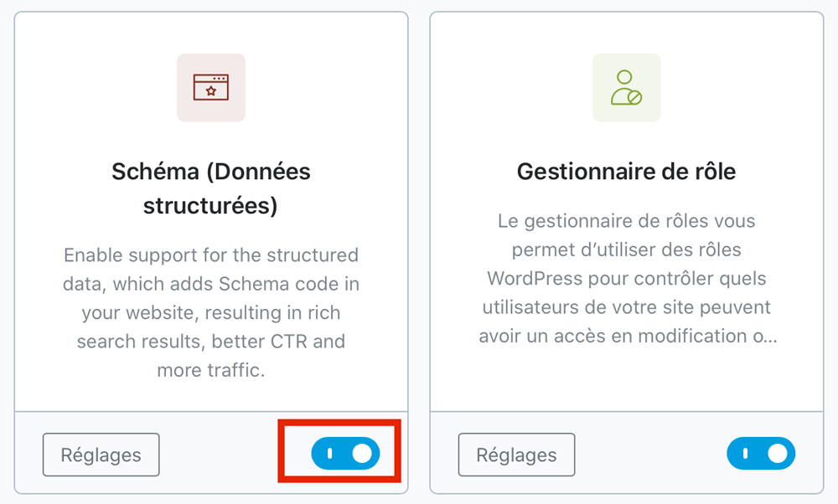Screen dimensions: 838x504
Task: Disable the Schéma (Données structurées) module toggle
Action: tap(345, 453)
